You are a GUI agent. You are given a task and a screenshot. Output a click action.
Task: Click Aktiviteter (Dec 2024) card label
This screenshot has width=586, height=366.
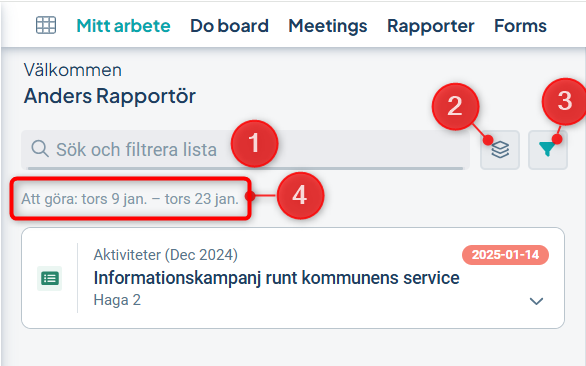(x=165, y=255)
